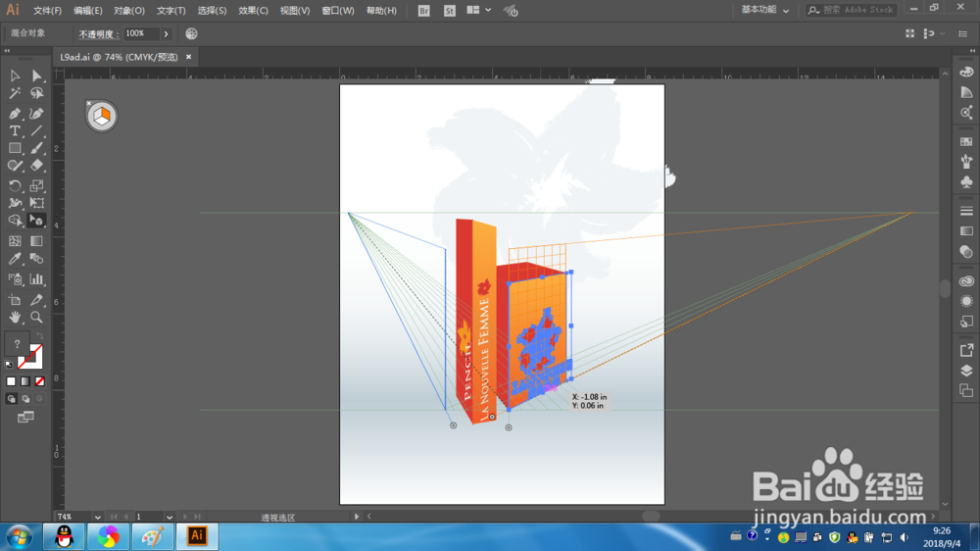Select the Selection tool arrow
The height and width of the screenshot is (551, 980).
click(x=15, y=75)
